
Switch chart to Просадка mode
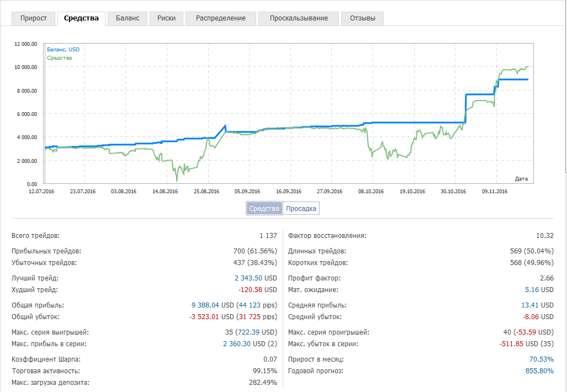tap(301, 209)
